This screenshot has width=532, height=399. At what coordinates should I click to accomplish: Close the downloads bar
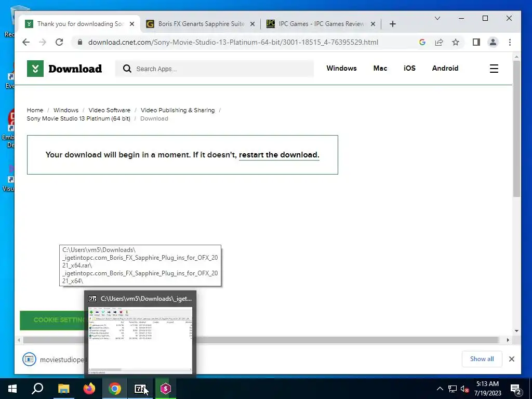click(512, 359)
